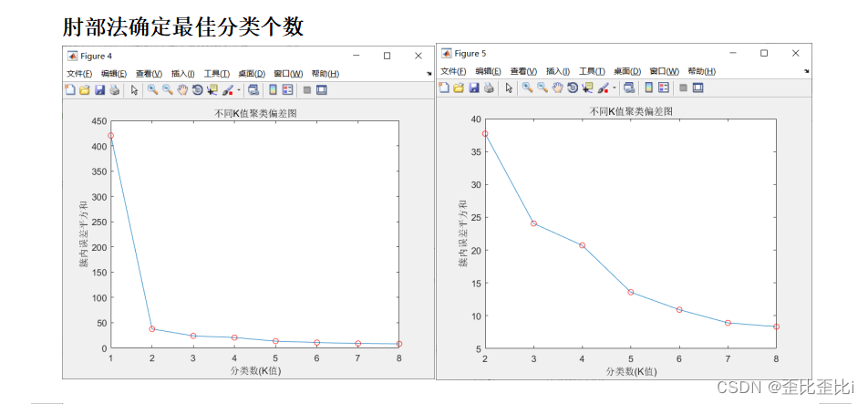Click Hide Plot Tools icon in Figure 4
868x404 pixels.
(307, 90)
